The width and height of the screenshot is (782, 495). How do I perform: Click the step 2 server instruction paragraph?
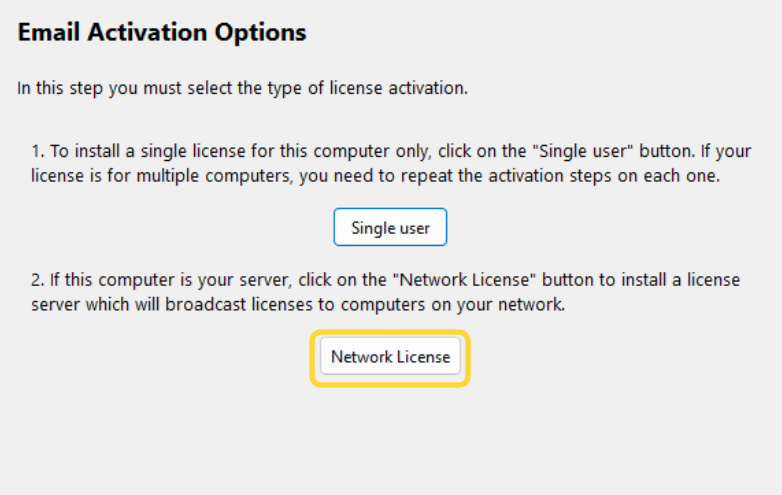(390, 292)
